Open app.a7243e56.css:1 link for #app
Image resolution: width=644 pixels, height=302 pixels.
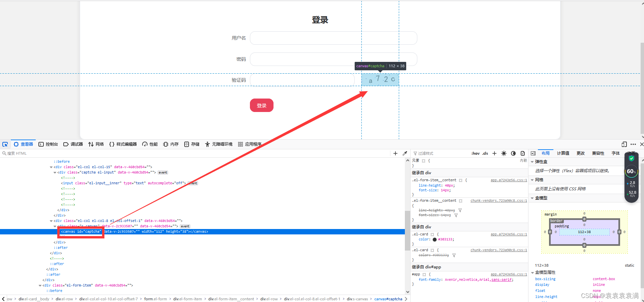tap(509, 274)
